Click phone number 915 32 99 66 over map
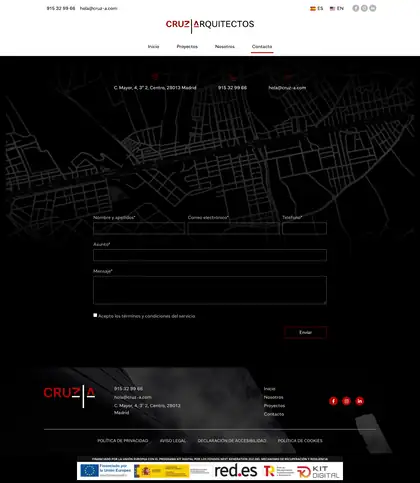The width and height of the screenshot is (420, 483). [x=233, y=88]
